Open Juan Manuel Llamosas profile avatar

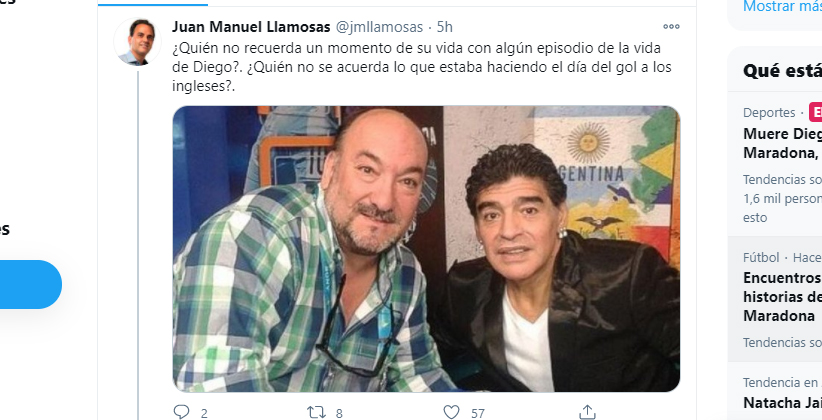137,42
